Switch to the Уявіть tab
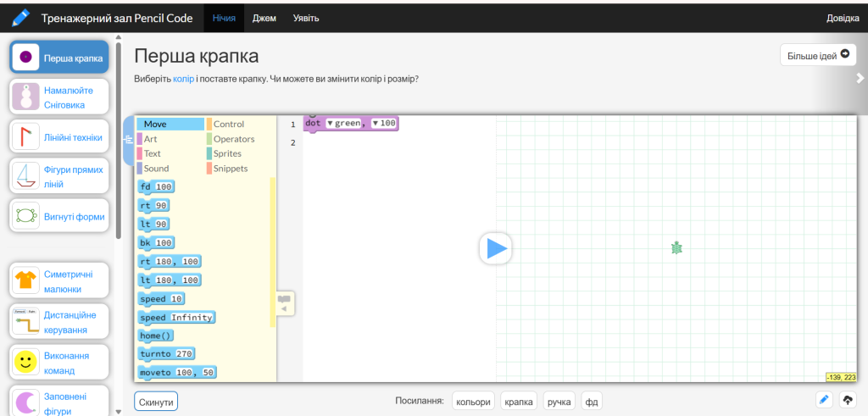 pyautogui.click(x=305, y=19)
